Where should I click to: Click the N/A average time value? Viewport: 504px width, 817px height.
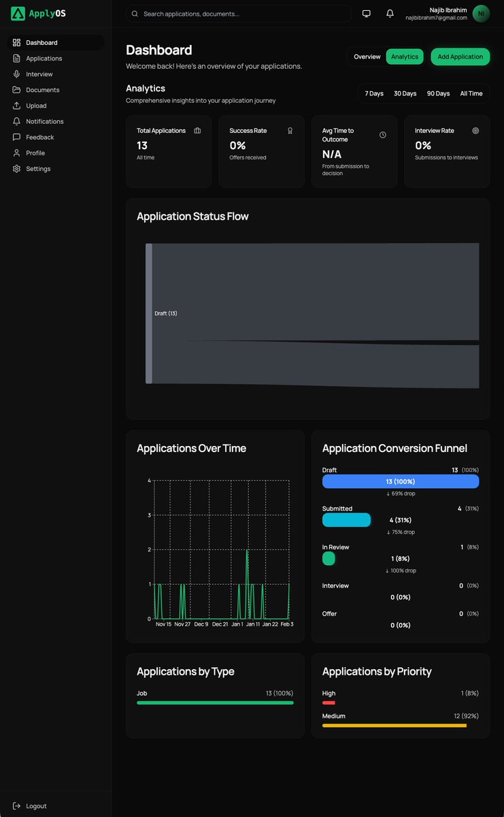tap(332, 155)
